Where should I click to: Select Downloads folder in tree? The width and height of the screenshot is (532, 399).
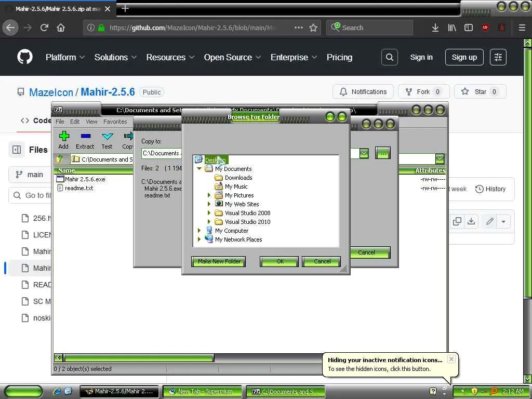[238, 178]
